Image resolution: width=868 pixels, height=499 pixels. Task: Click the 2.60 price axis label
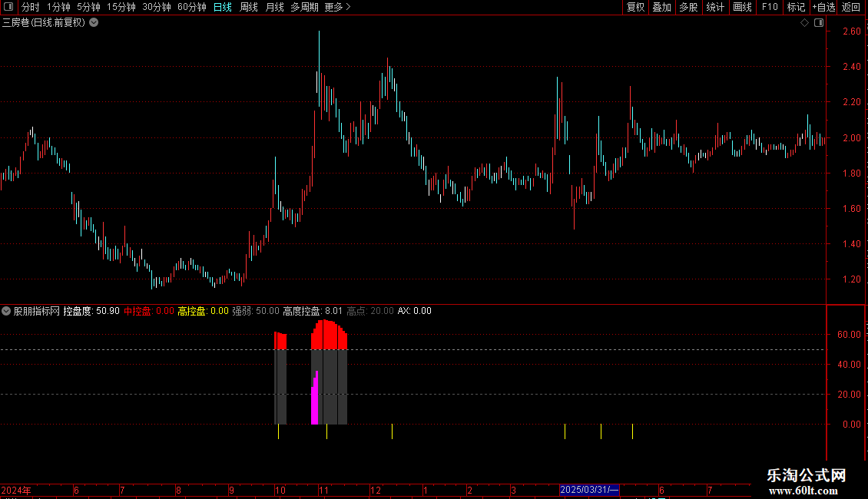click(x=851, y=31)
